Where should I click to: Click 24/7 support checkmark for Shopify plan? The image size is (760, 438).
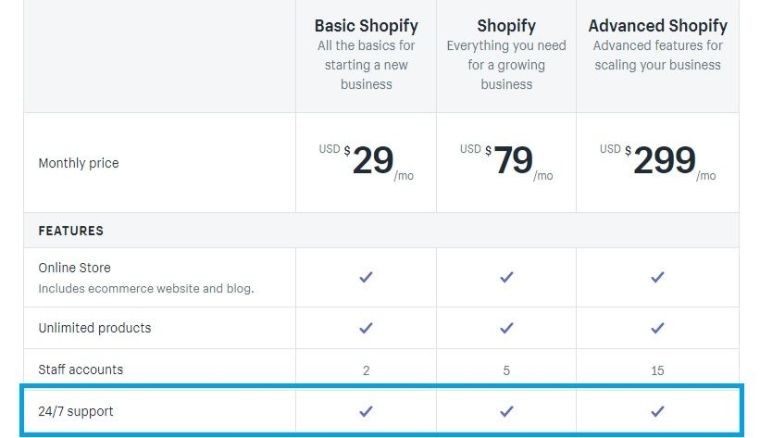coord(506,410)
